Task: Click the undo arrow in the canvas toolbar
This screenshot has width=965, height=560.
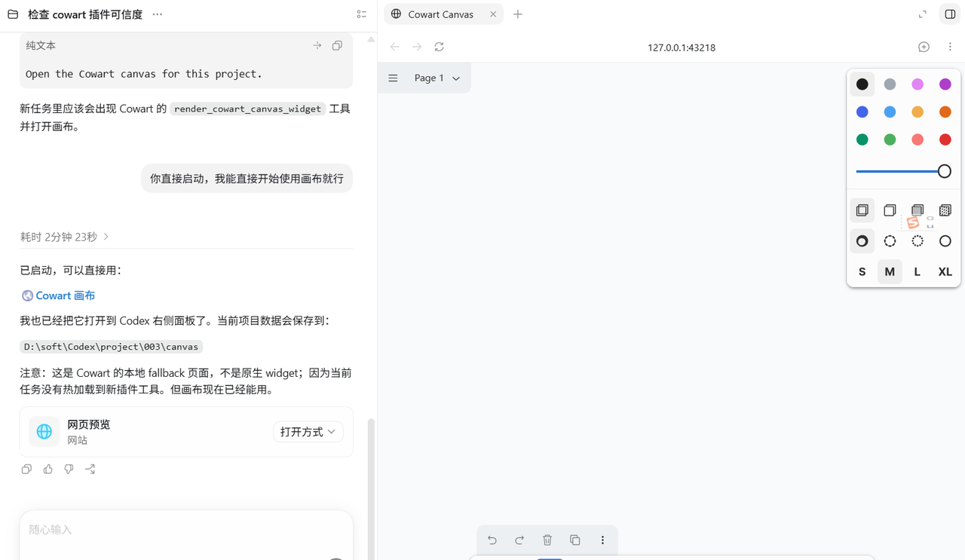Action: point(492,540)
